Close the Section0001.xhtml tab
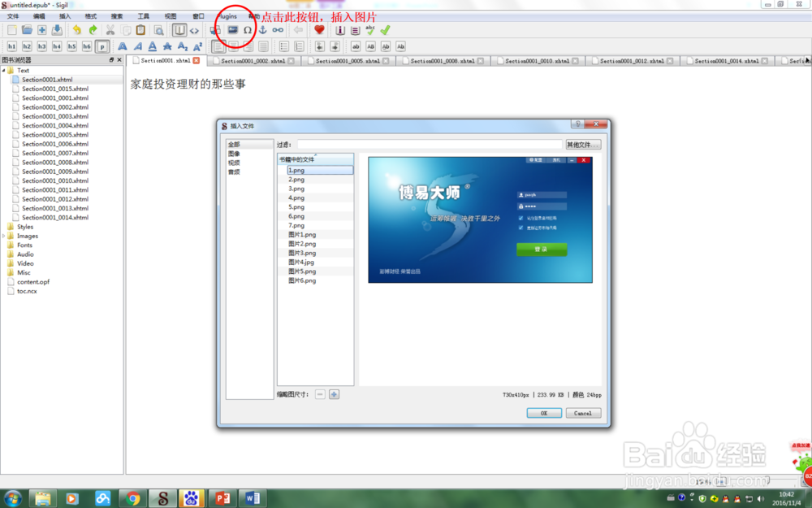This screenshot has height=508, width=812. tap(197, 61)
